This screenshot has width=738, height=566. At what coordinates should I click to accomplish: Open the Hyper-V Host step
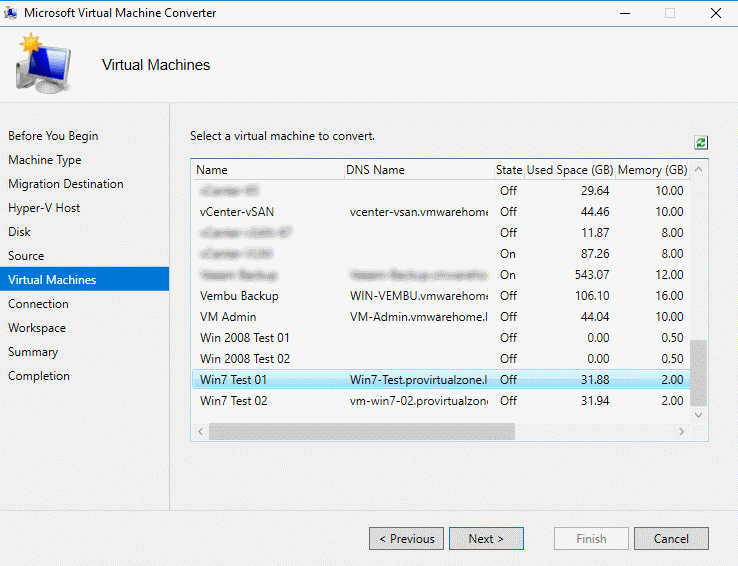pyautogui.click(x=44, y=208)
